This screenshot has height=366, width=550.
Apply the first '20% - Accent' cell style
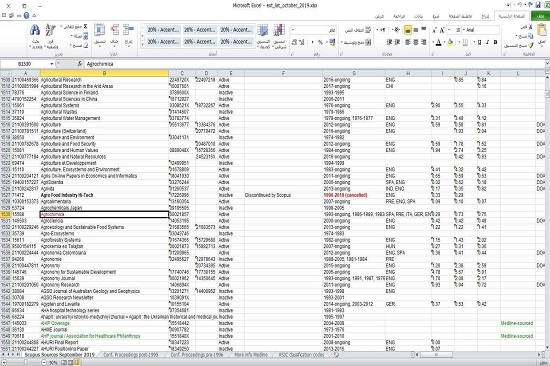pos(163,30)
